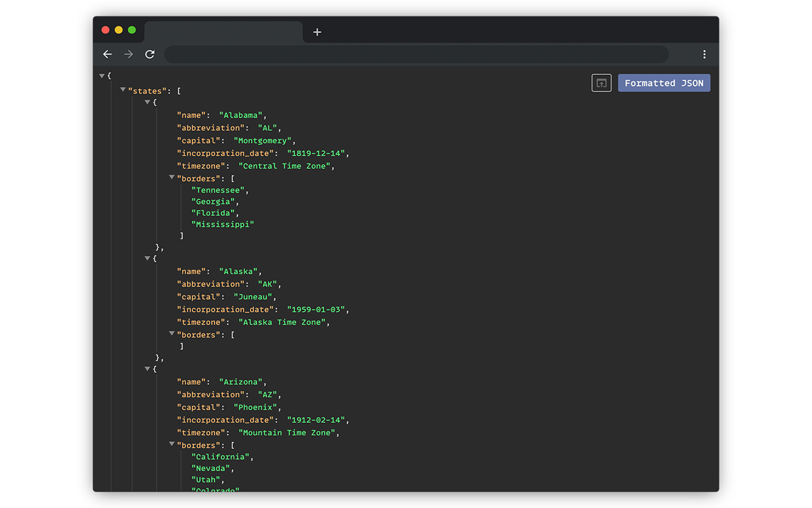
Task: Click the "AK" abbreviation value
Action: pos(267,284)
